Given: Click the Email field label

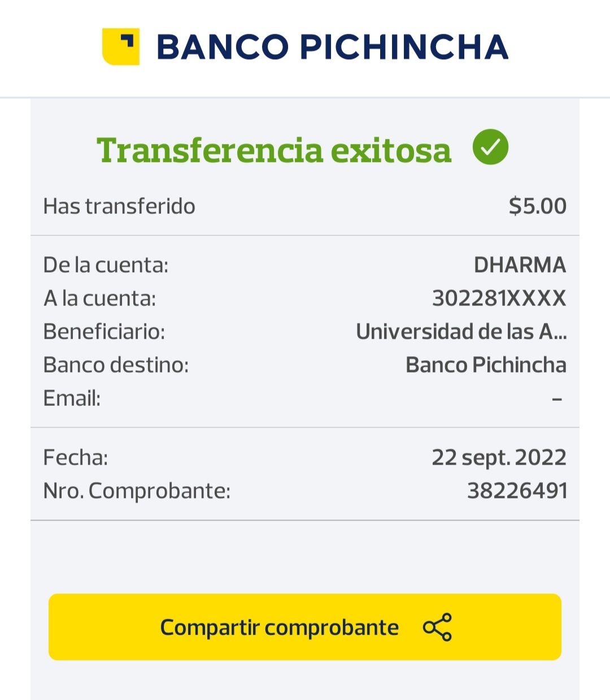Looking at the screenshot, I should click(72, 398).
